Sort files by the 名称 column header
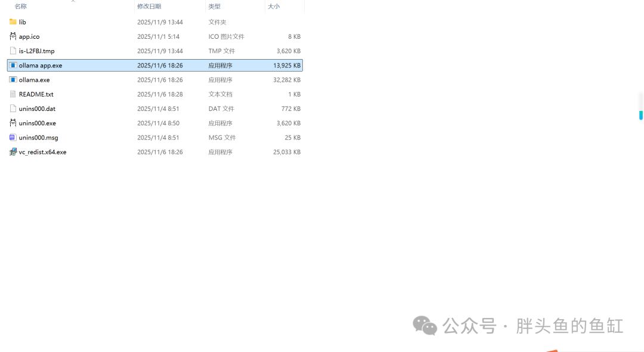The width and height of the screenshot is (644, 352). pyautogui.click(x=20, y=6)
